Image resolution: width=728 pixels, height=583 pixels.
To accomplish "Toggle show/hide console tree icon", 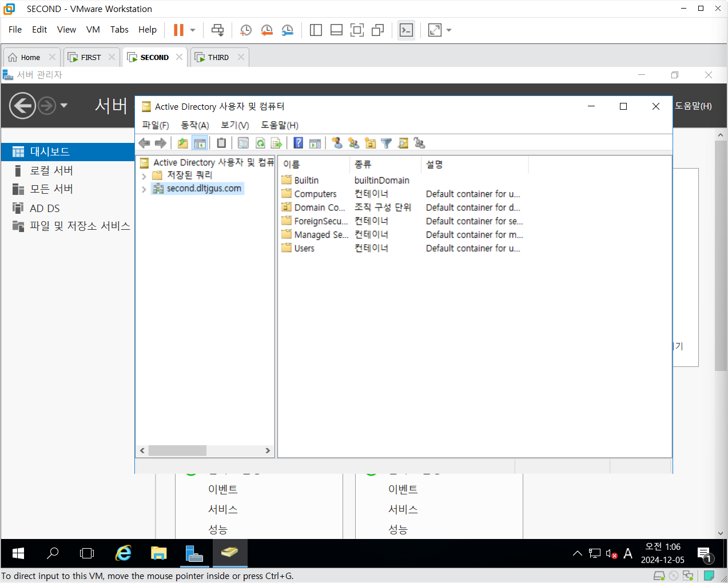I will point(200,143).
